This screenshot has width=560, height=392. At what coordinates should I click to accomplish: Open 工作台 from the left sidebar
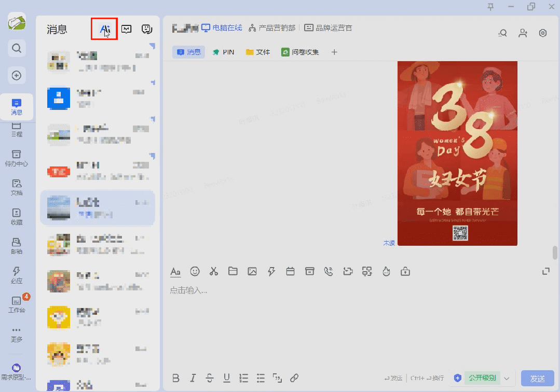tap(17, 303)
